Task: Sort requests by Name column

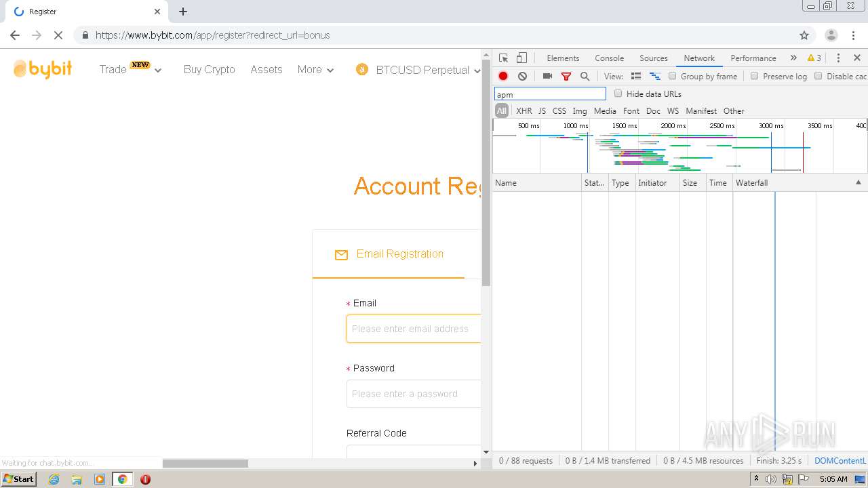Action: tap(536, 183)
